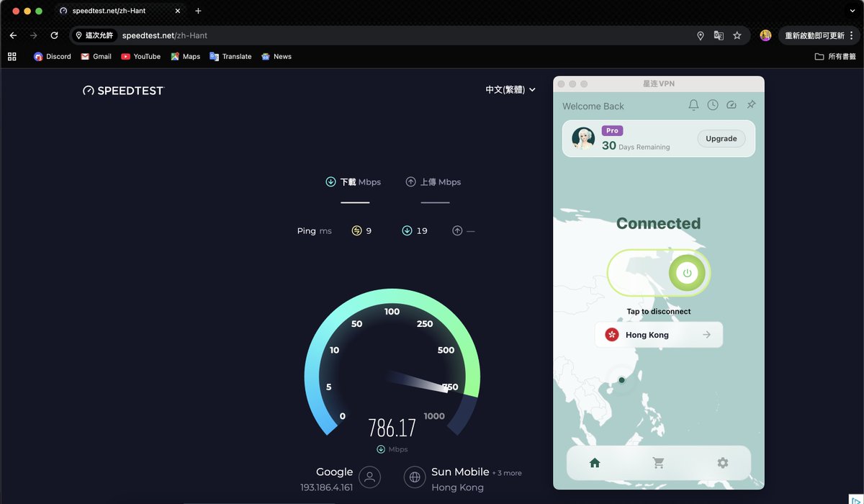Viewport: 864px width, 504px height.
Task: Click the 這次允許 location permission chip
Action: [94, 35]
